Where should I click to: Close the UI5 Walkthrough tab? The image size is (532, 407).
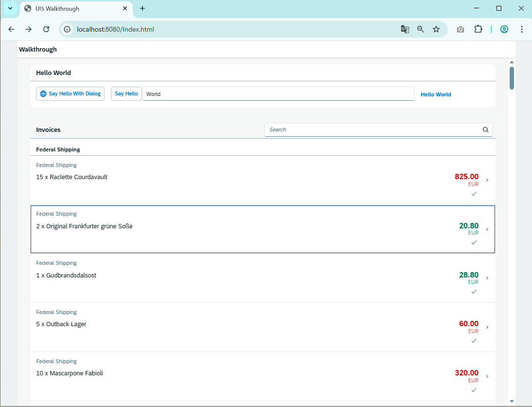tap(125, 8)
